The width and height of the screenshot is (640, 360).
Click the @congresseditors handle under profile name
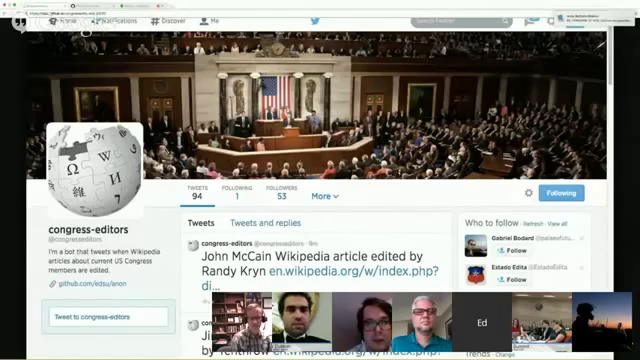(x=75, y=240)
